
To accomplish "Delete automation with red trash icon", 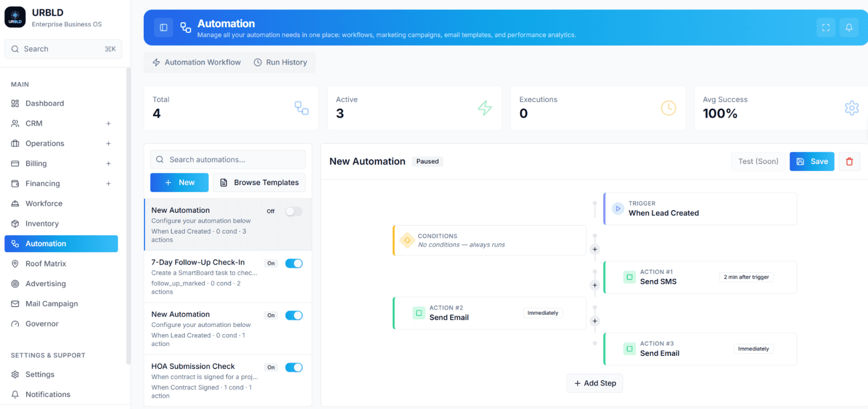I will (850, 161).
